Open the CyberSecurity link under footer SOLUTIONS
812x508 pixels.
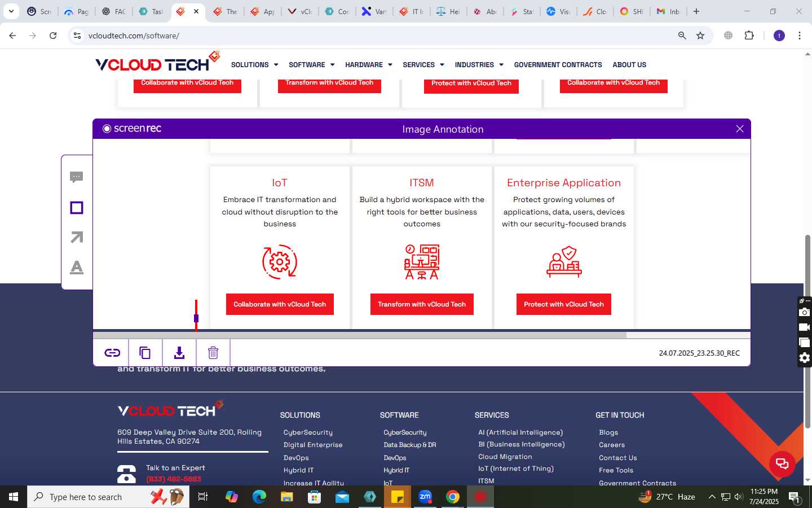click(x=308, y=432)
